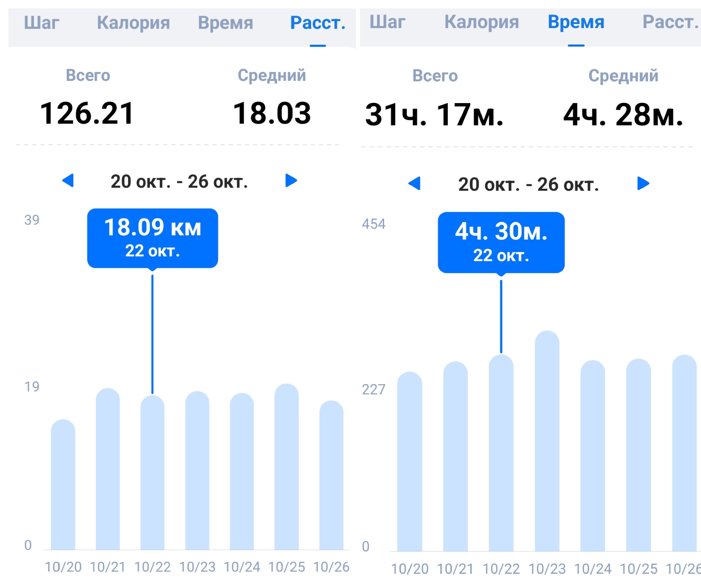Select the 10/21 distance bar

[x=108, y=469]
